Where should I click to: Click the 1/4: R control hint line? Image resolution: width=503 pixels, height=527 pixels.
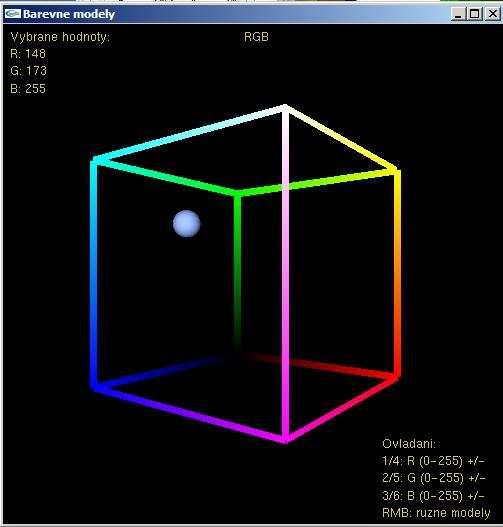pos(433,461)
